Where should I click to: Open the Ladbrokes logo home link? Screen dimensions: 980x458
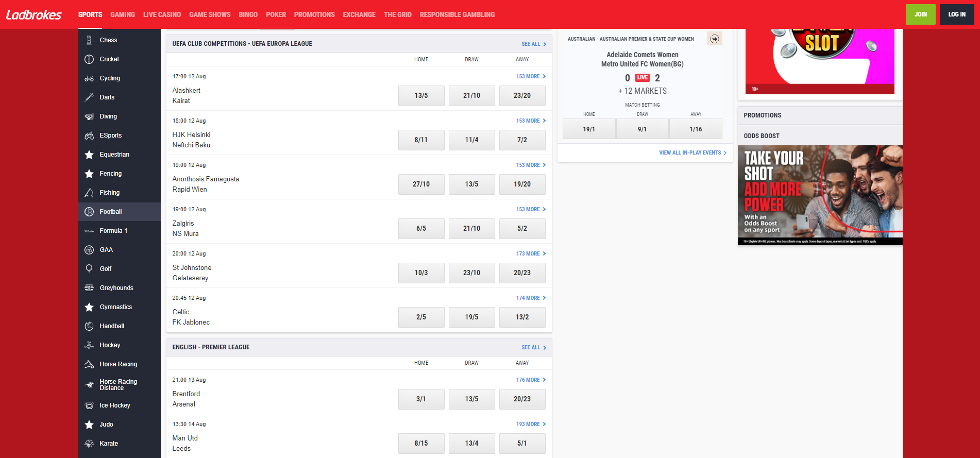(x=34, y=14)
